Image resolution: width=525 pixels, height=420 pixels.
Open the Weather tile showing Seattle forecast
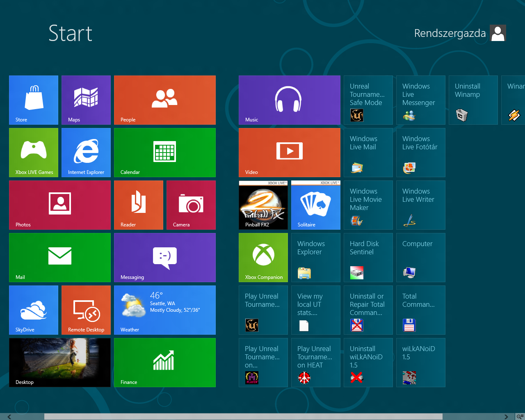[x=164, y=310]
